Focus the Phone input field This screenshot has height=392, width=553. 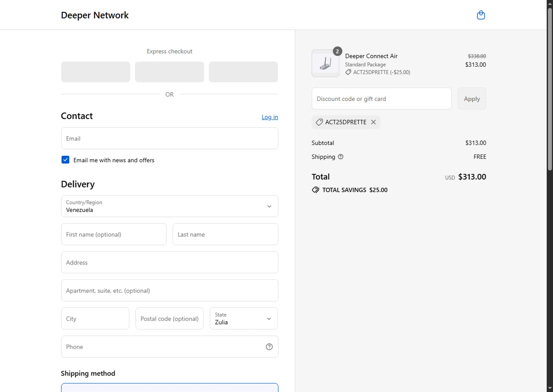[170, 347]
